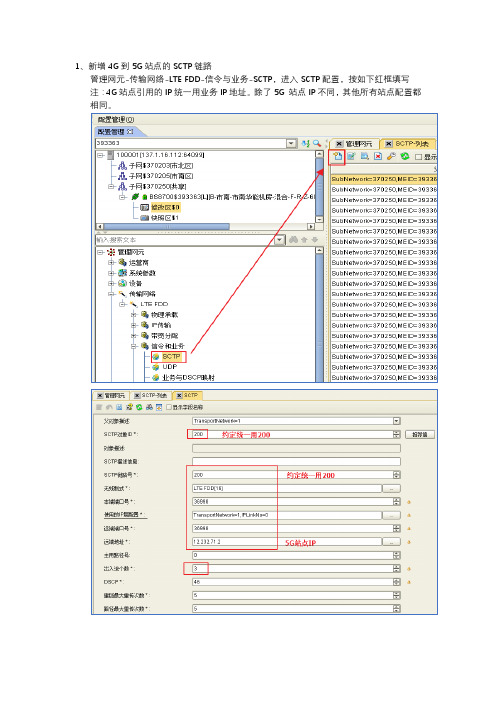
Task: Click the stepper of the DSCP field
Action: coord(397,582)
